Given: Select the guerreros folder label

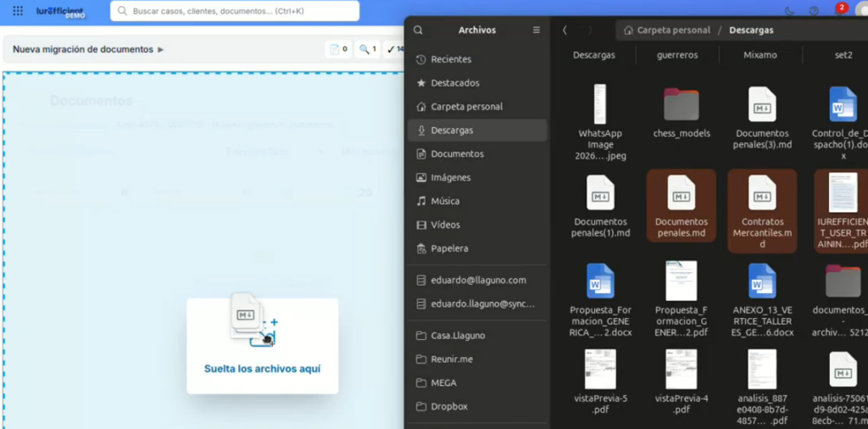Looking at the screenshot, I should pos(677,55).
